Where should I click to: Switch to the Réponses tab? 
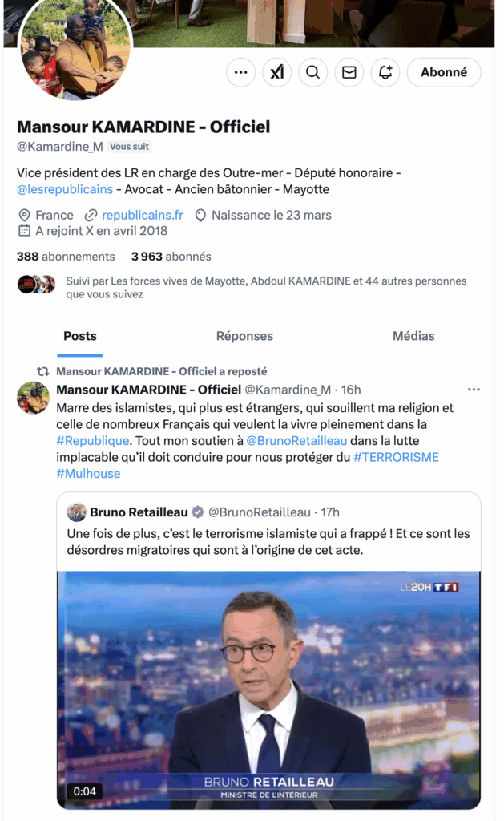click(244, 336)
